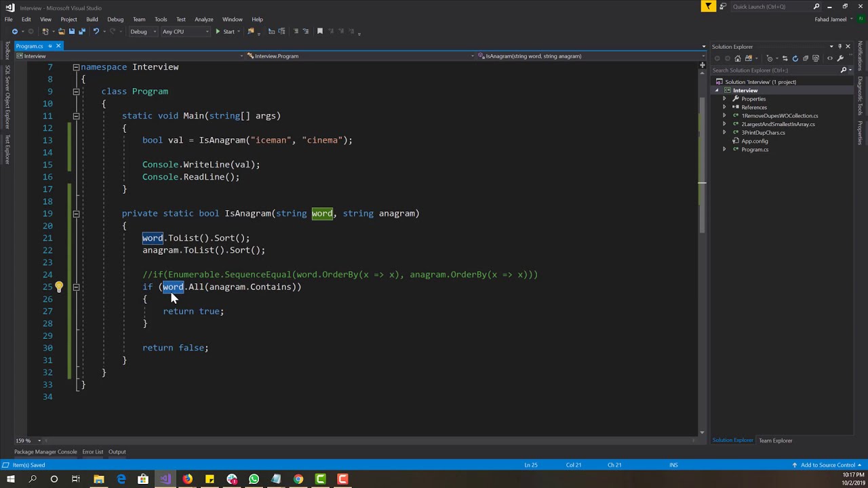This screenshot has height=488, width=868.
Task: Click the lightbulb quick actions icon
Action: click(59, 287)
